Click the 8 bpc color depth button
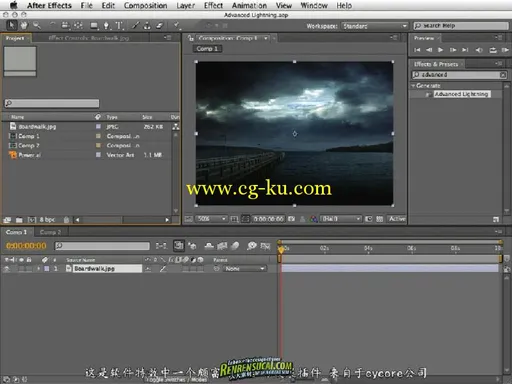Screen dimensions: 512x384 (47, 220)
